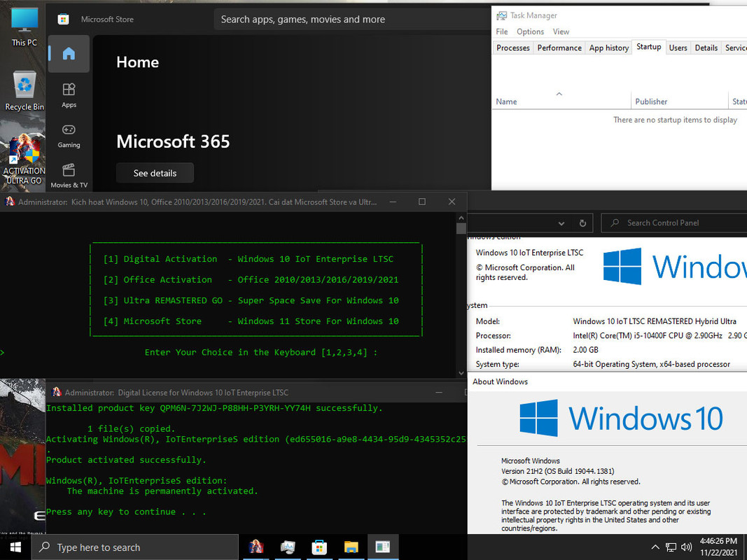Toggle sort arrow above Name column
The image size is (747, 560).
(x=559, y=94)
